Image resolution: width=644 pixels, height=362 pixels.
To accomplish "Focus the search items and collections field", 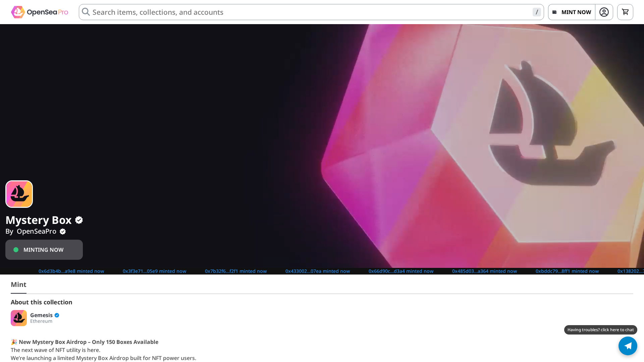I will point(311,12).
